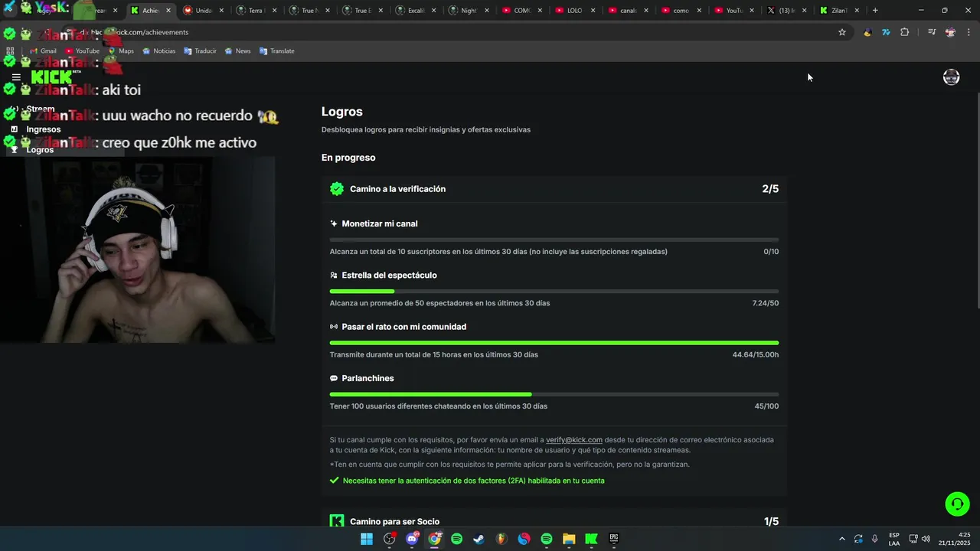
Task: Switch to Chrome in the taskbar
Action: coord(435,539)
